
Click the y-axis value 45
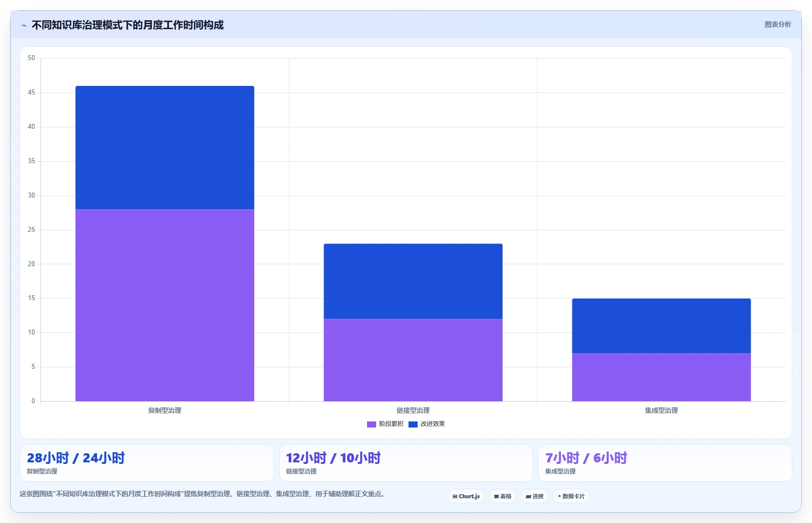click(x=31, y=92)
